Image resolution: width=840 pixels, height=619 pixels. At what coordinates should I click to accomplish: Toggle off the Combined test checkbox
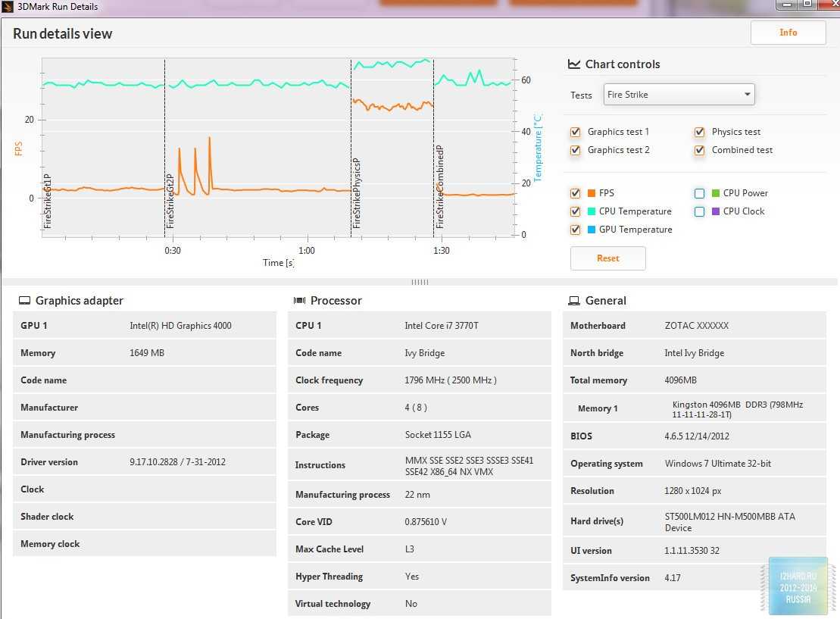tap(700, 150)
